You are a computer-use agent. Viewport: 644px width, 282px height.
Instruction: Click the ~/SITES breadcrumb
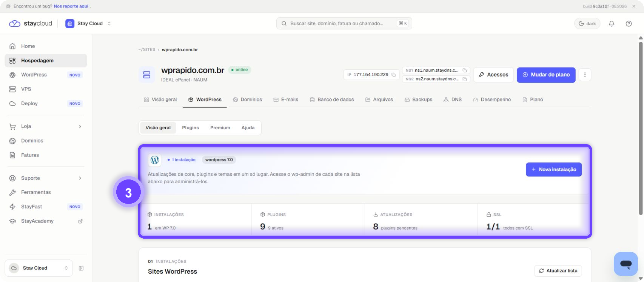(147, 50)
